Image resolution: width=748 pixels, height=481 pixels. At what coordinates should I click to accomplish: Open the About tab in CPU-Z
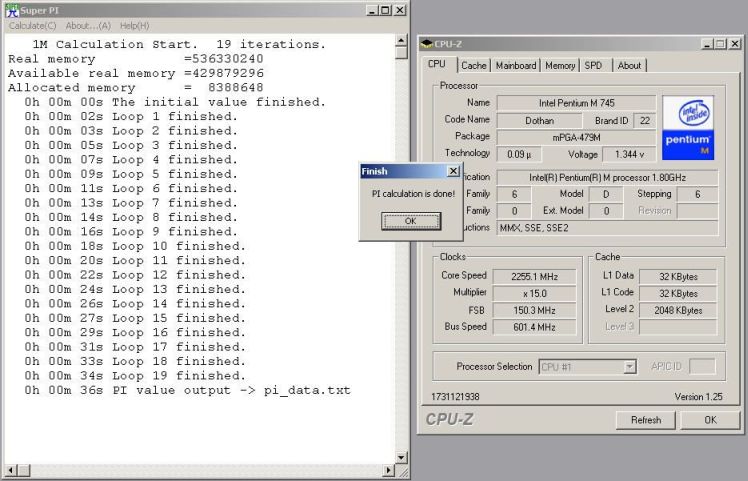(629, 65)
